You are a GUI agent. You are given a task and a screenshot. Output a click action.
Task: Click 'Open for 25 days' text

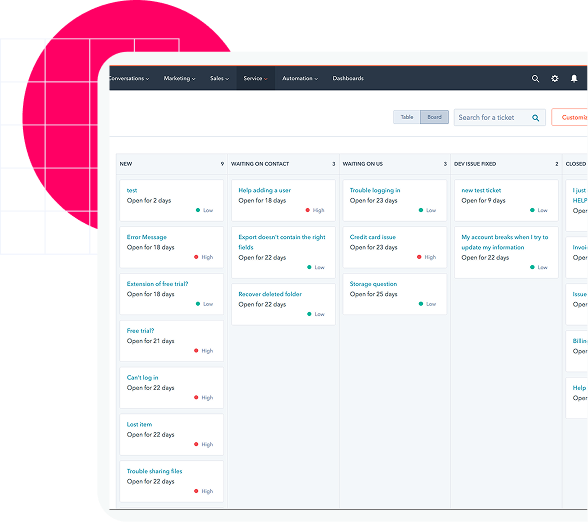(x=374, y=294)
